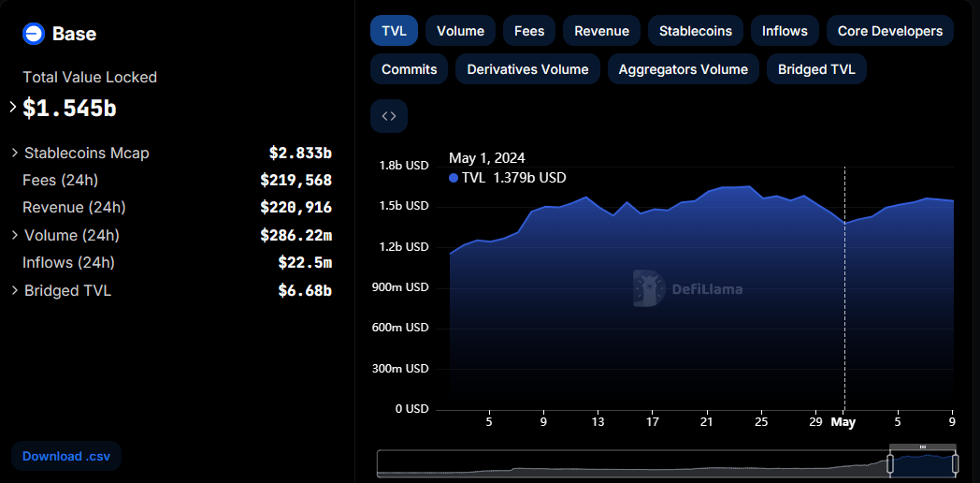Click the embed chart code icon
The image size is (980, 483).
[x=389, y=116]
